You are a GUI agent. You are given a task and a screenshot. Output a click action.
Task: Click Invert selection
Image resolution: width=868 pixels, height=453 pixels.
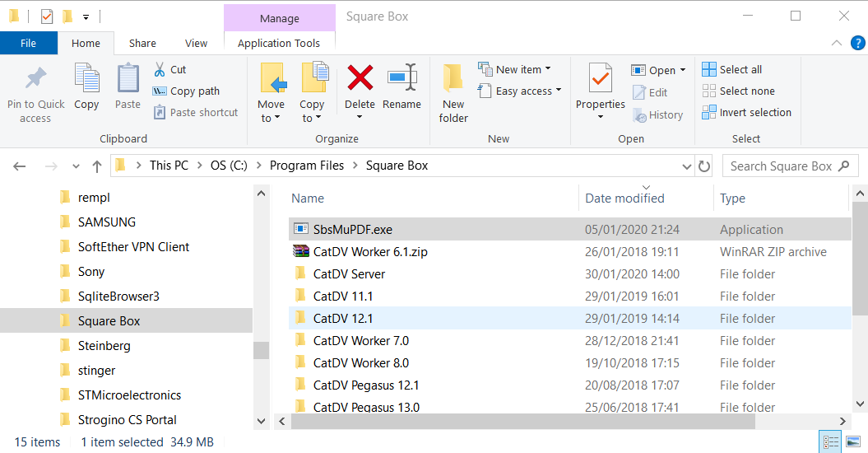pyautogui.click(x=746, y=113)
